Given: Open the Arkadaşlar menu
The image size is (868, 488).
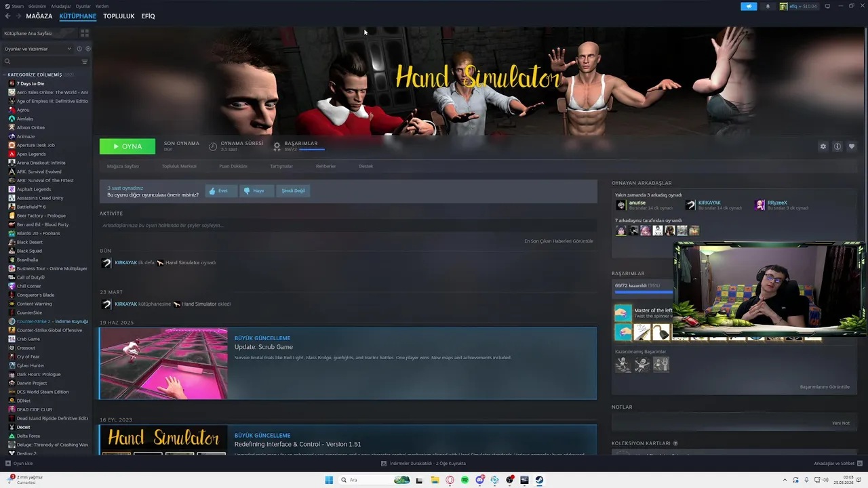Looking at the screenshot, I should [x=61, y=6].
